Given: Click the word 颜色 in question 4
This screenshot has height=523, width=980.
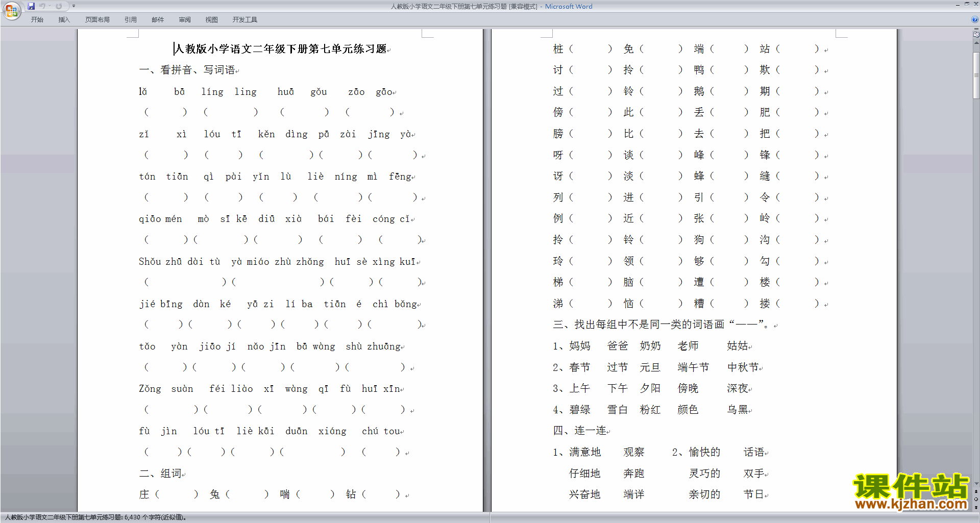Looking at the screenshot, I should pos(688,410).
